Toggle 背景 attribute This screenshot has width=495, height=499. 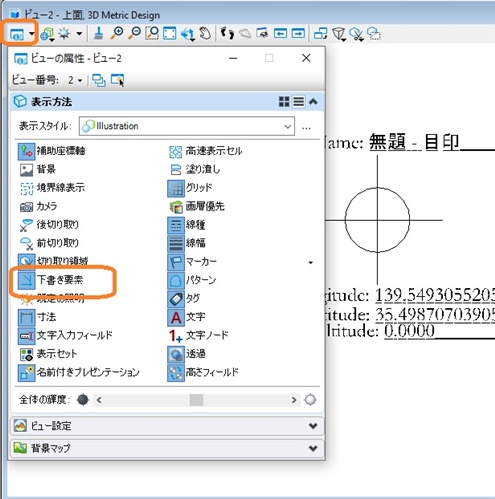[x=37, y=170]
